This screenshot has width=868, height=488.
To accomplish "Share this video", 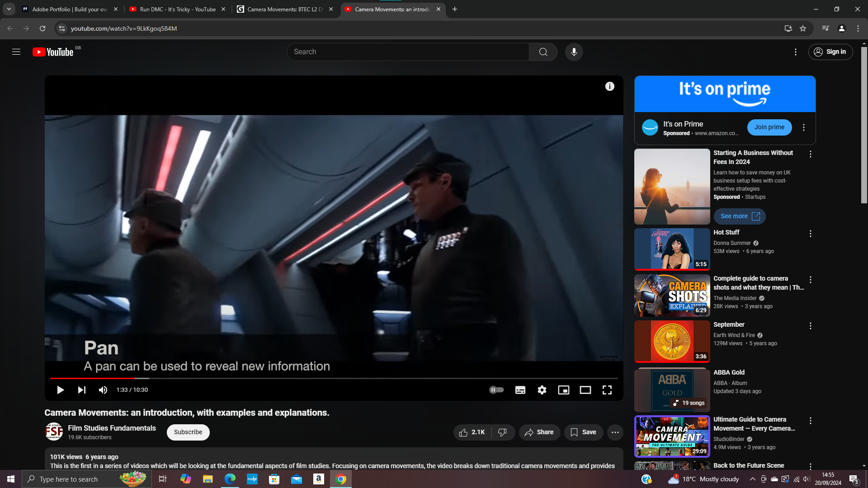I will 539,432.
